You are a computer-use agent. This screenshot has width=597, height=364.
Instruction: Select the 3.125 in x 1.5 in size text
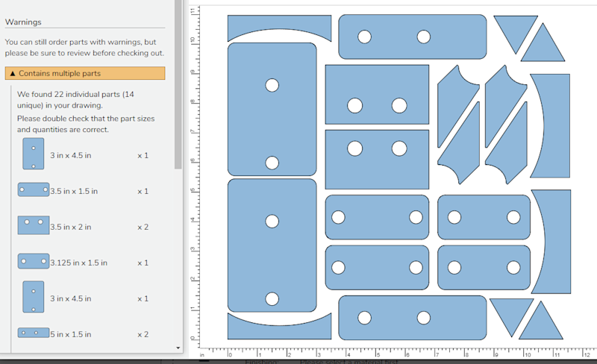[79, 263]
